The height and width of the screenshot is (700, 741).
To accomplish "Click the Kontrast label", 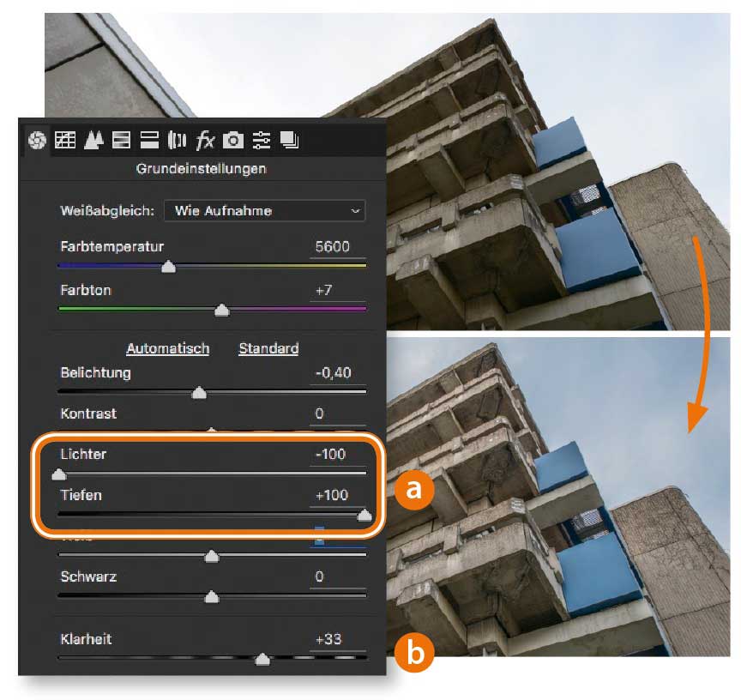I will click(88, 414).
